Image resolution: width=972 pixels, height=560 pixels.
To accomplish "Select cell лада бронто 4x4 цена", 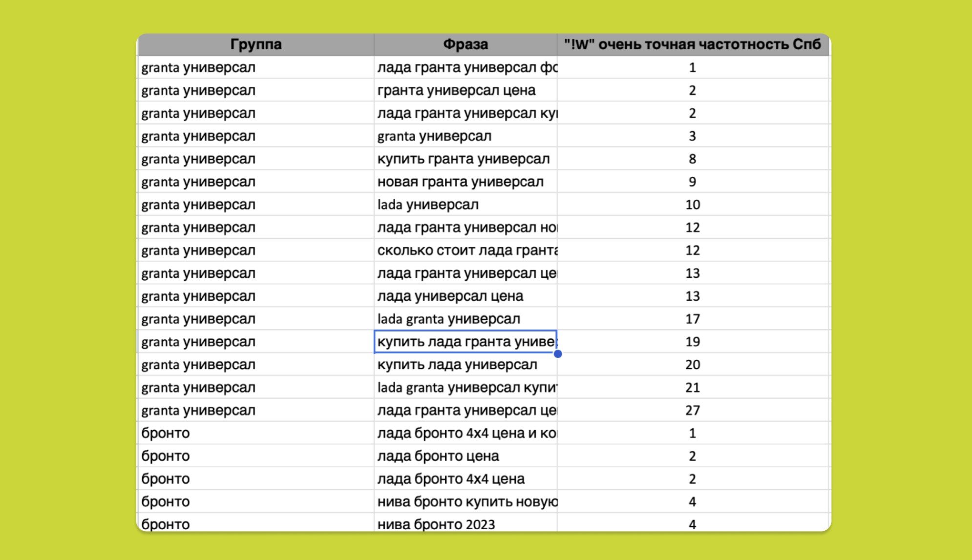I will [451, 479].
